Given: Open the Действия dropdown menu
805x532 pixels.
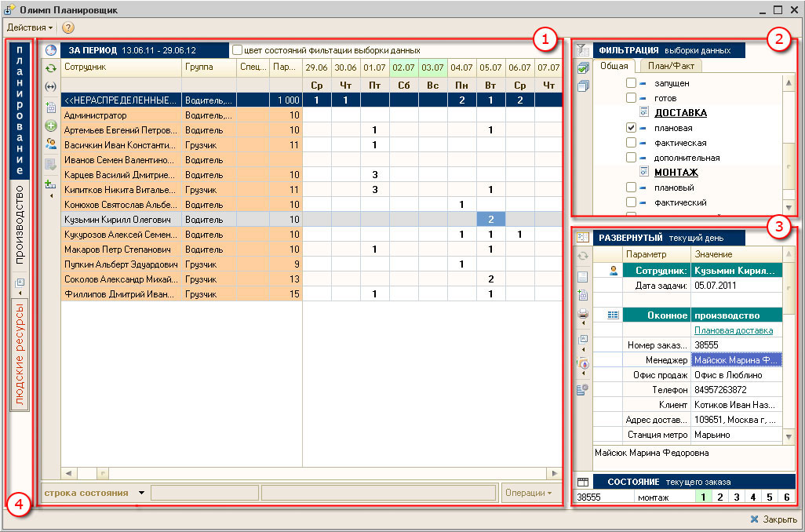Looking at the screenshot, I should [x=30, y=27].
